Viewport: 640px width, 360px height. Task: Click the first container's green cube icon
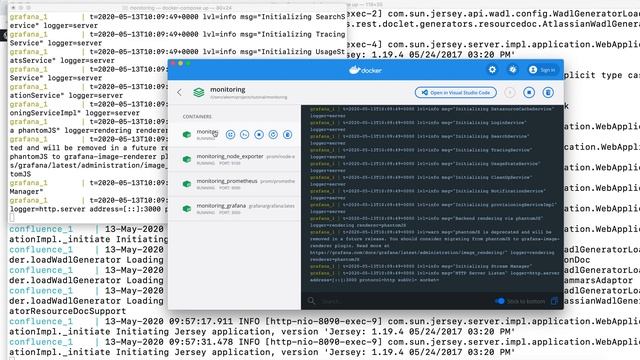click(187, 134)
